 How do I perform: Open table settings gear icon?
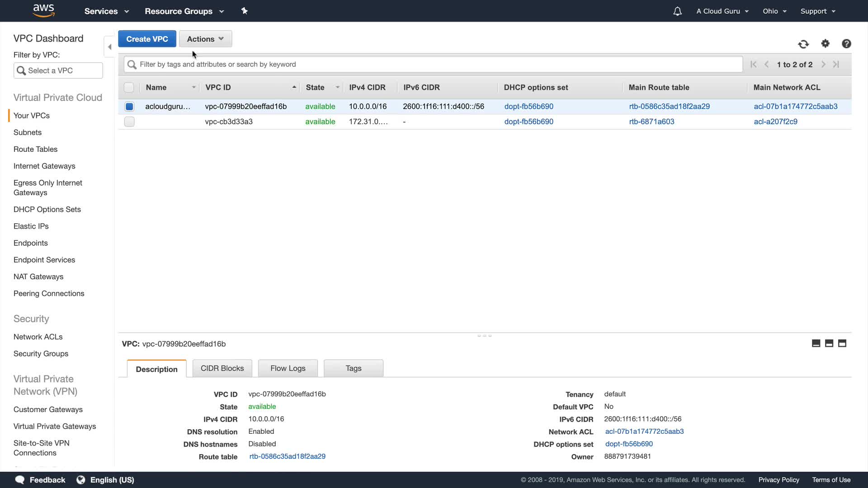click(825, 43)
